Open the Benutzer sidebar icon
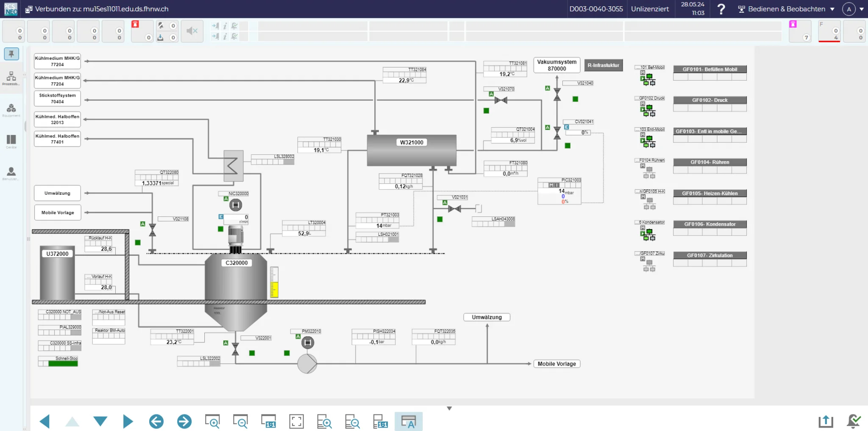Viewport: 868px width, 431px height. pyautogui.click(x=11, y=173)
